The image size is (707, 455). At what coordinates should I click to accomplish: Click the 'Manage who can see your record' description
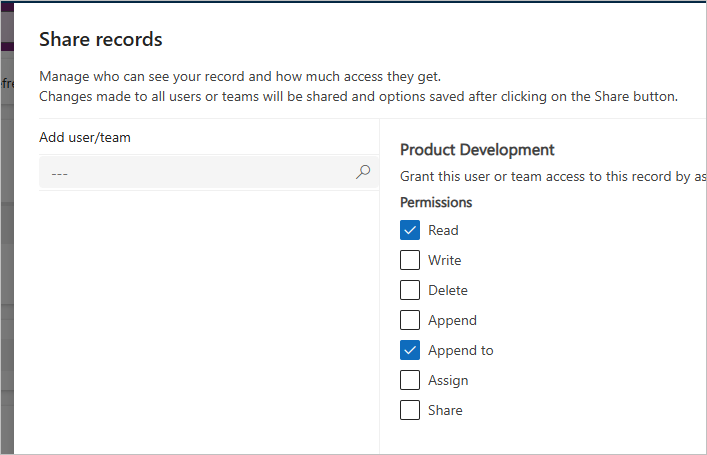coord(240,76)
